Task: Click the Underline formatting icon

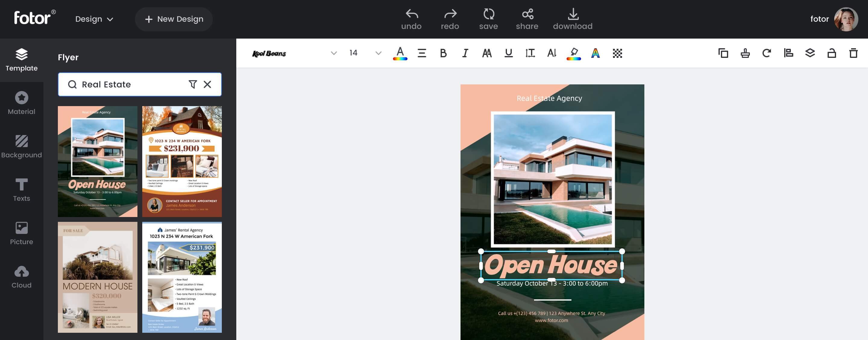Action: point(508,53)
